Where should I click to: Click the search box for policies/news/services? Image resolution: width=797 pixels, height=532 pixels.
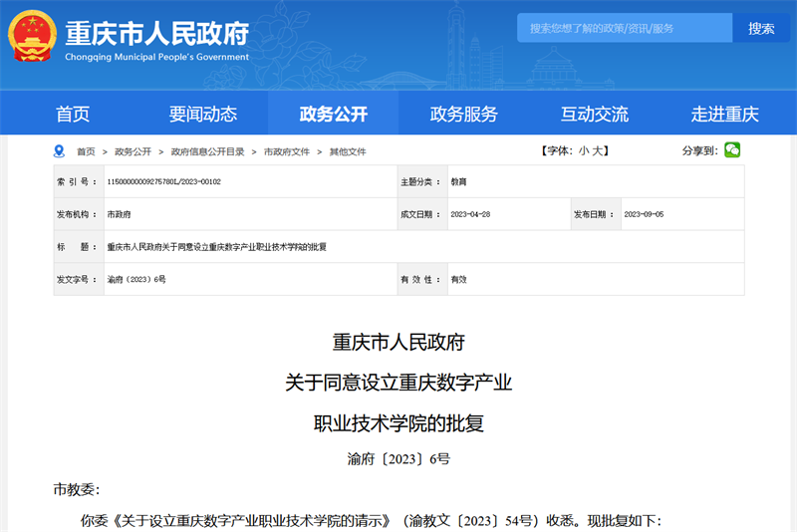click(x=625, y=28)
